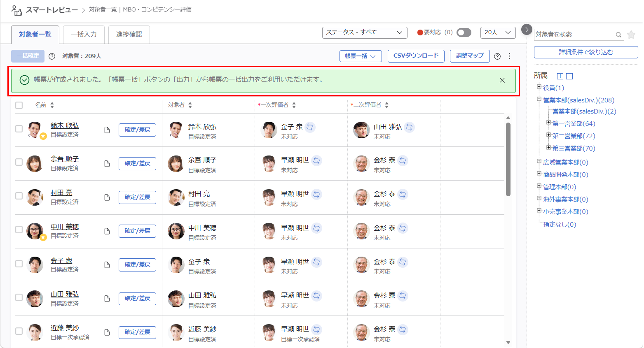
Task: Expand the 第三営業部(70) node
Action: 548,147
